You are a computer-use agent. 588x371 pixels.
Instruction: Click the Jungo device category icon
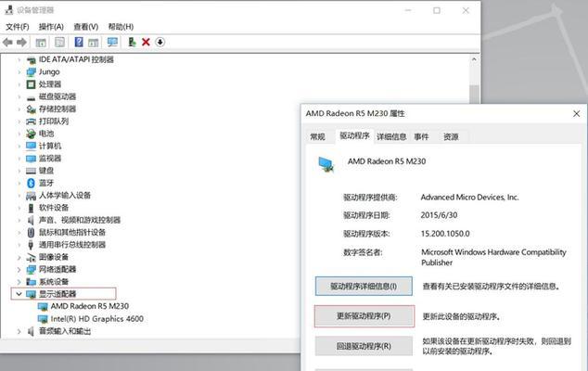coord(32,72)
